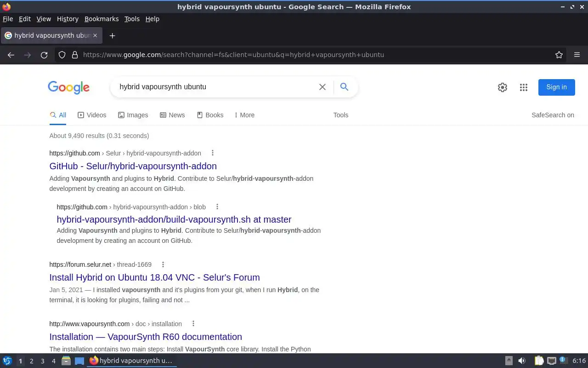
Task: Open options for vapoursynth.com result
Action: pyautogui.click(x=193, y=324)
